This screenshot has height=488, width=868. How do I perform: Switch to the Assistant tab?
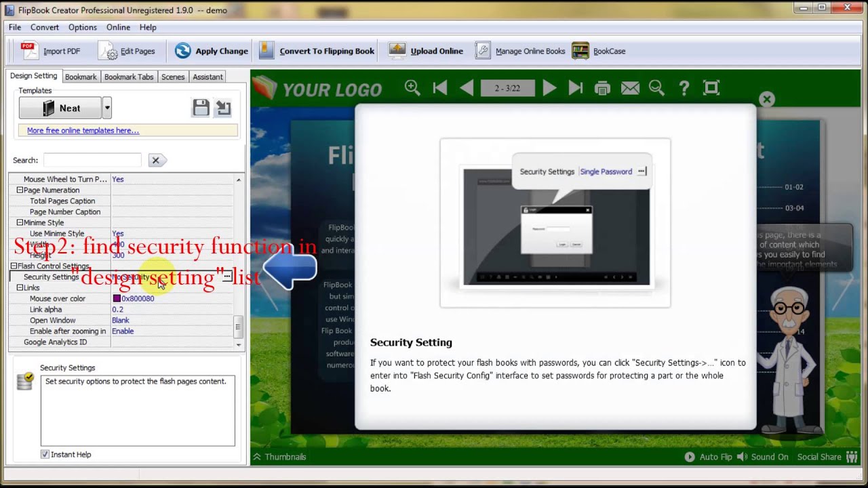pyautogui.click(x=208, y=77)
